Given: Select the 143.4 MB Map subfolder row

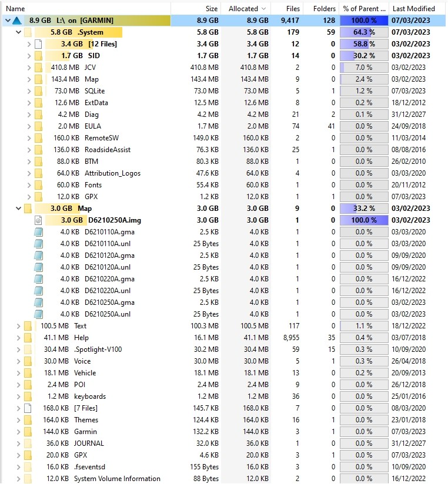Looking at the screenshot, I should click(x=223, y=79).
